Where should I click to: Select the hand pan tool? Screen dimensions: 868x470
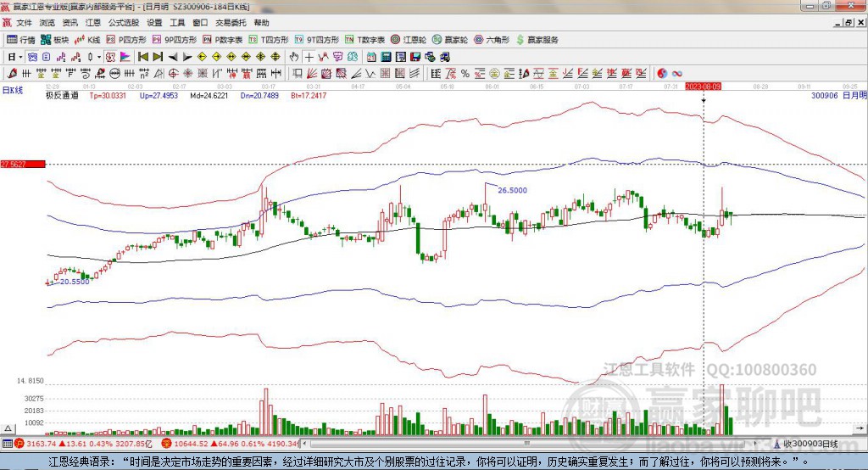click(x=294, y=57)
